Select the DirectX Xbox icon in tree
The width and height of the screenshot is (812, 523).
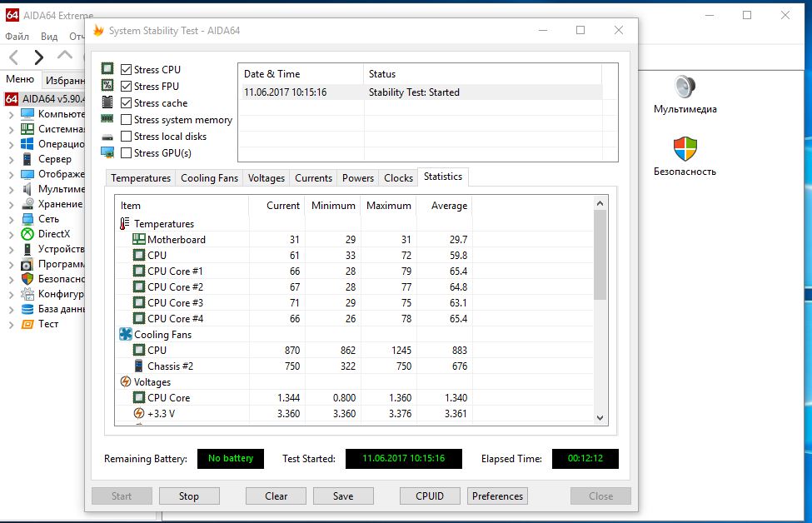tap(27, 234)
